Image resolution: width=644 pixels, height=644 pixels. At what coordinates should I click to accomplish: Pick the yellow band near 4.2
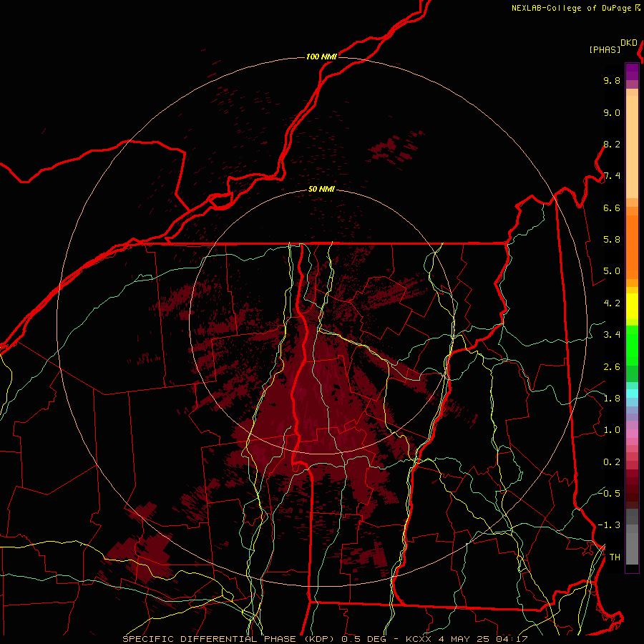pyautogui.click(x=632, y=306)
